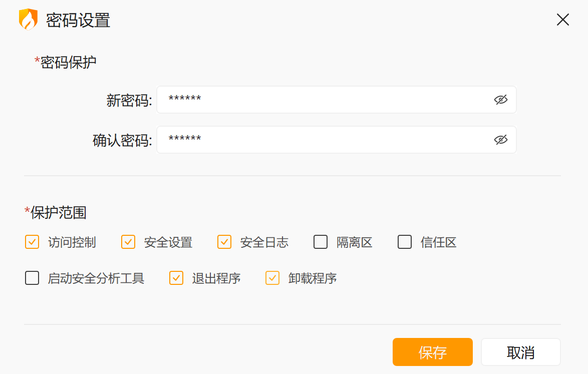Image resolution: width=588 pixels, height=374 pixels.
Task: Check the 信任区 checkbox
Action: click(405, 242)
